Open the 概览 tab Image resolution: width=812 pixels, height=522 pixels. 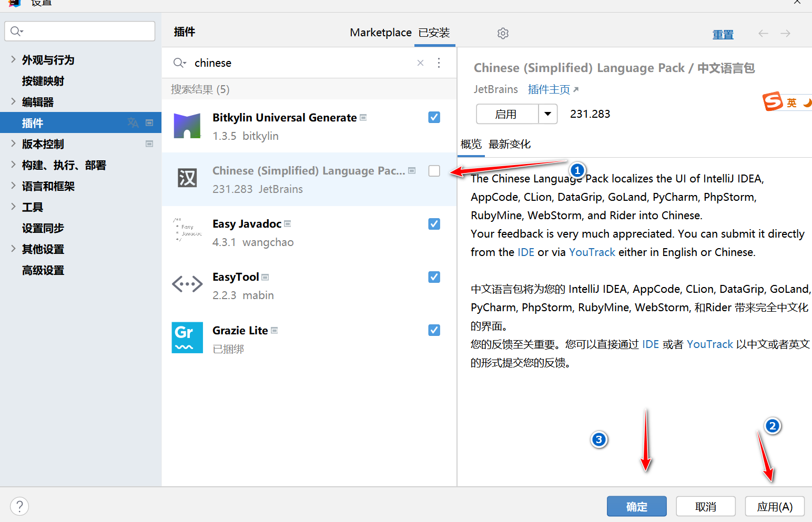(471, 144)
